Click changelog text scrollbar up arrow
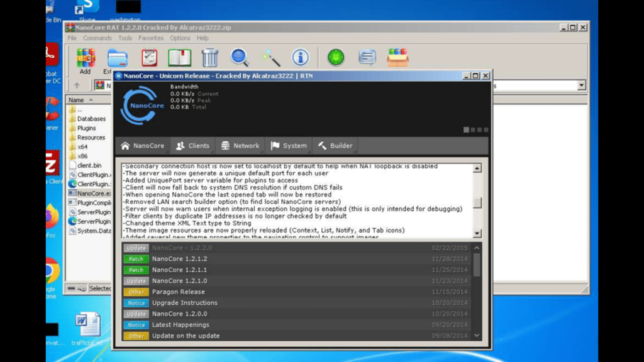 pos(477,168)
